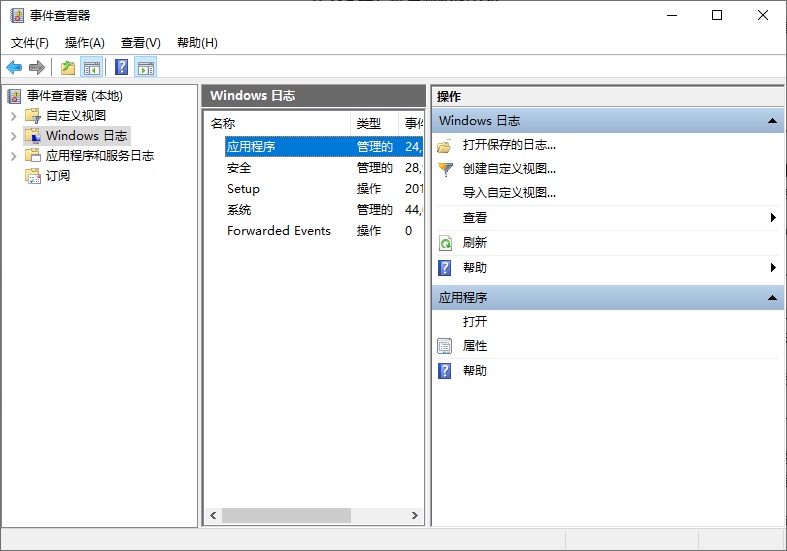The image size is (787, 551).
Task: Click the 事件查看器 (本地) root node icon
Action: coord(15,96)
